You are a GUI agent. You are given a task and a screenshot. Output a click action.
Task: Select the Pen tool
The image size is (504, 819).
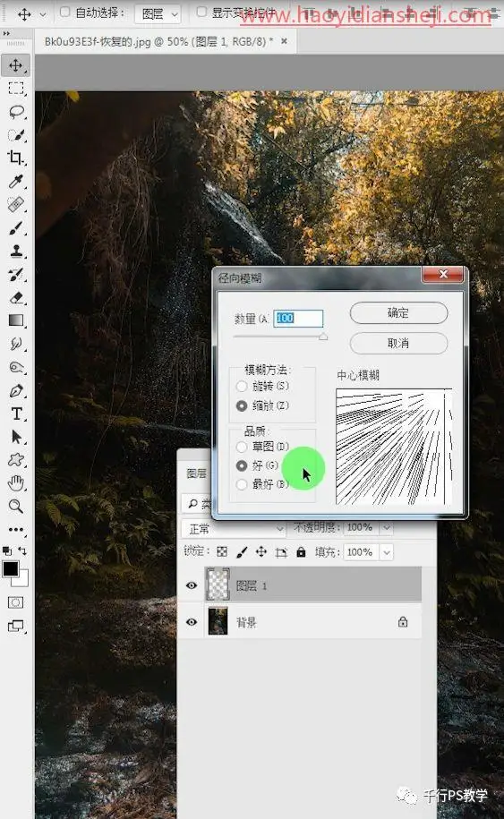point(16,390)
